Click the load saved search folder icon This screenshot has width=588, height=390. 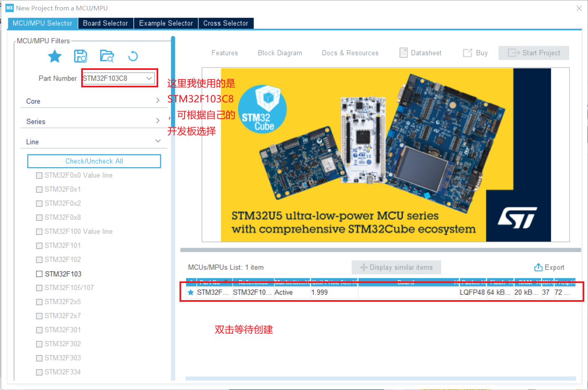107,56
